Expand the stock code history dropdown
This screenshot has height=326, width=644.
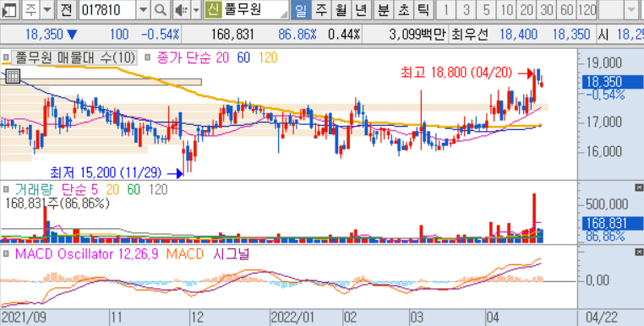coord(143,10)
